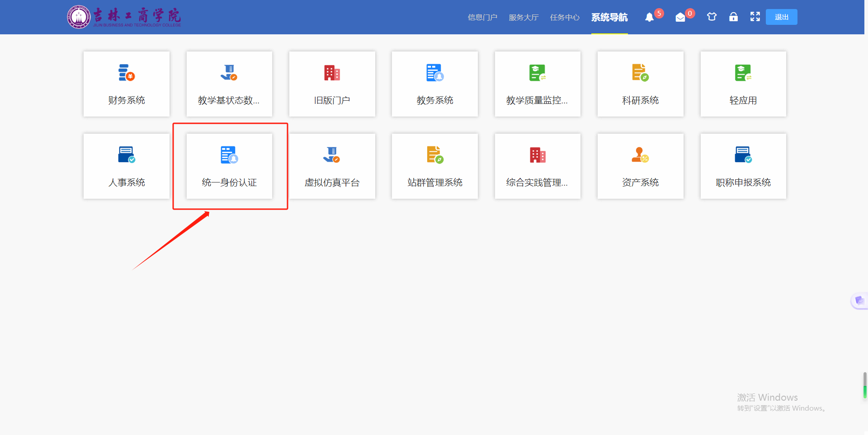Viewport: 868px width, 435px height.
Task: Click the notification bell icon
Action: (649, 17)
